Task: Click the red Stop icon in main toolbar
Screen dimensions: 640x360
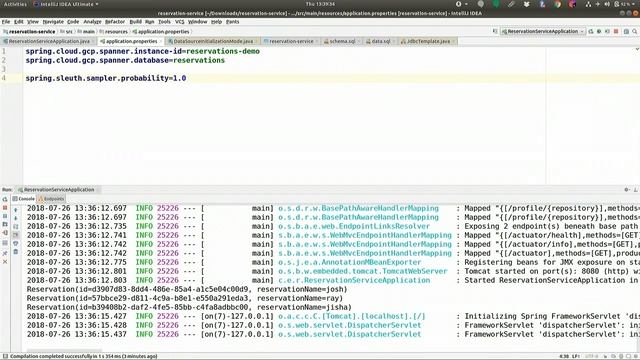Action: 616,31
